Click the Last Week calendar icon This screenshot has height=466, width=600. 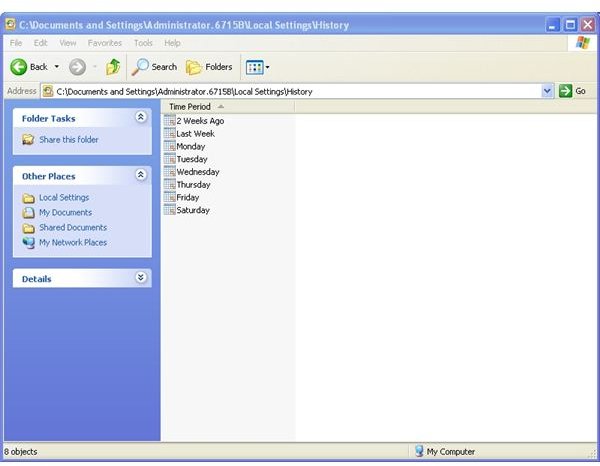click(x=170, y=133)
